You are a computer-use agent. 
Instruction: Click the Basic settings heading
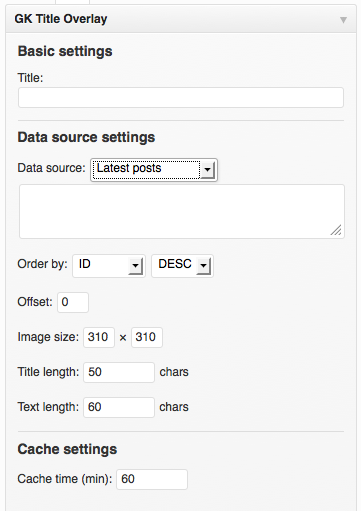click(x=65, y=51)
